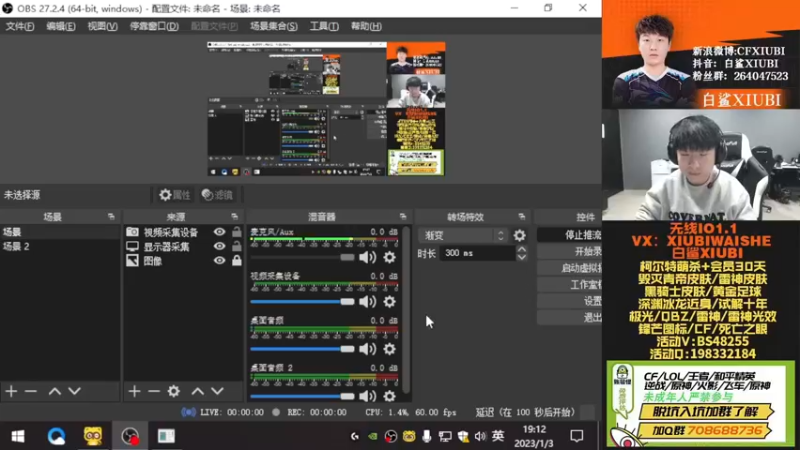800x450 pixels.
Task: Add a new scene with plus
Action: 11,391
